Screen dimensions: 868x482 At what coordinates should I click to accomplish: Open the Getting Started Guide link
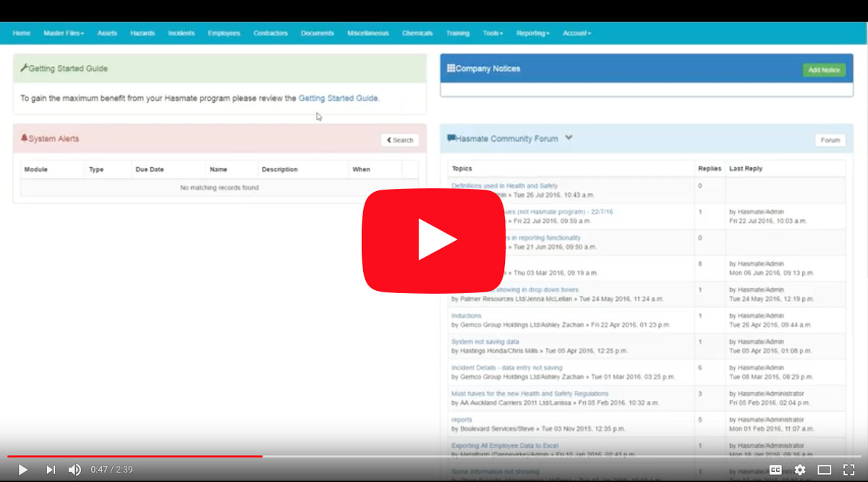click(x=338, y=98)
